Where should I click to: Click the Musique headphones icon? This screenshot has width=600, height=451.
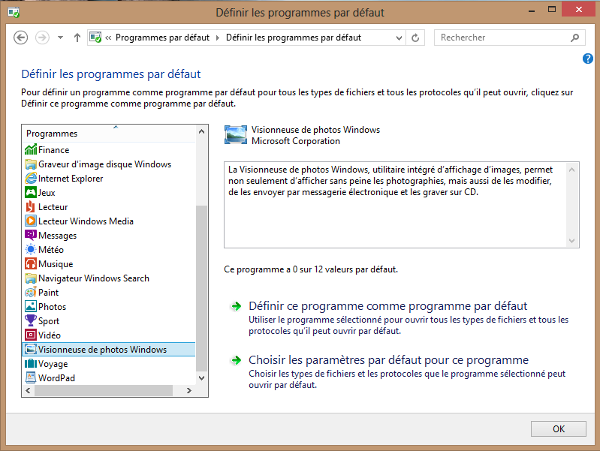point(31,264)
